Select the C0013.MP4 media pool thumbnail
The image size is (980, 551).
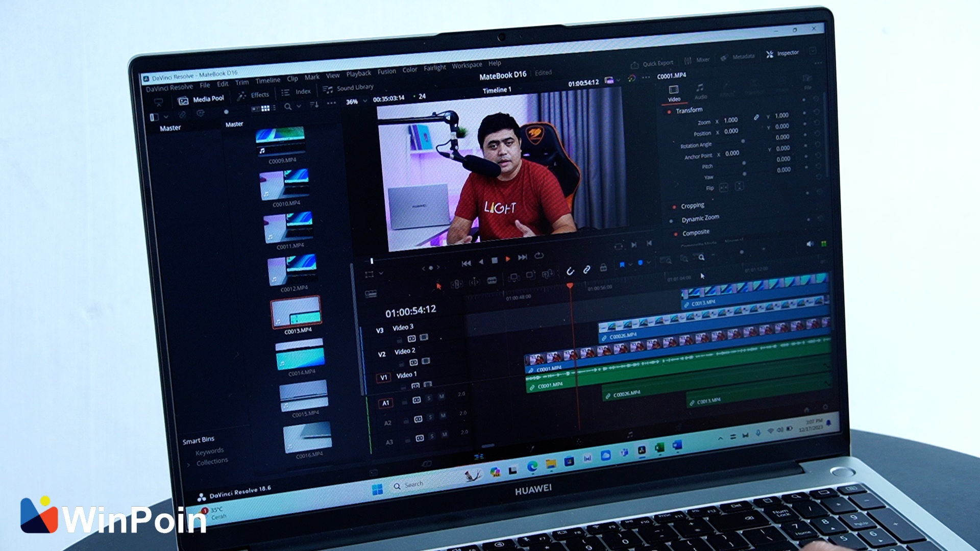(x=296, y=312)
